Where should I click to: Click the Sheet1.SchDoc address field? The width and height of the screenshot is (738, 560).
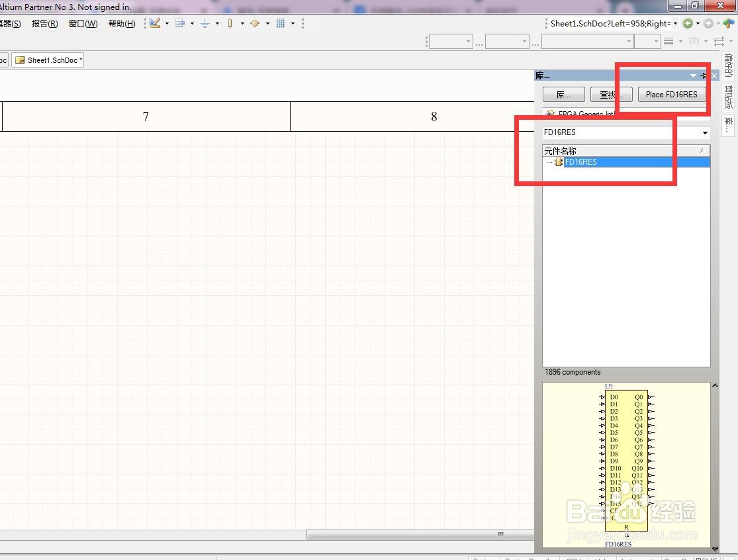coord(610,24)
